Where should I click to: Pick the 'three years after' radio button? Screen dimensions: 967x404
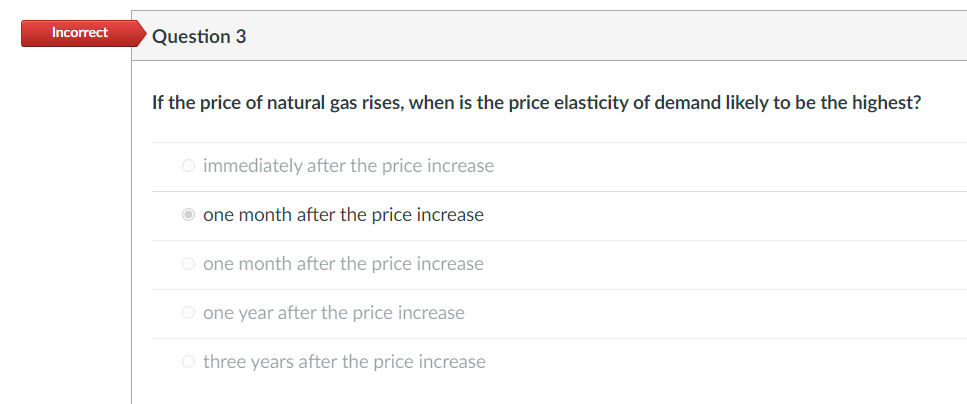(x=189, y=361)
